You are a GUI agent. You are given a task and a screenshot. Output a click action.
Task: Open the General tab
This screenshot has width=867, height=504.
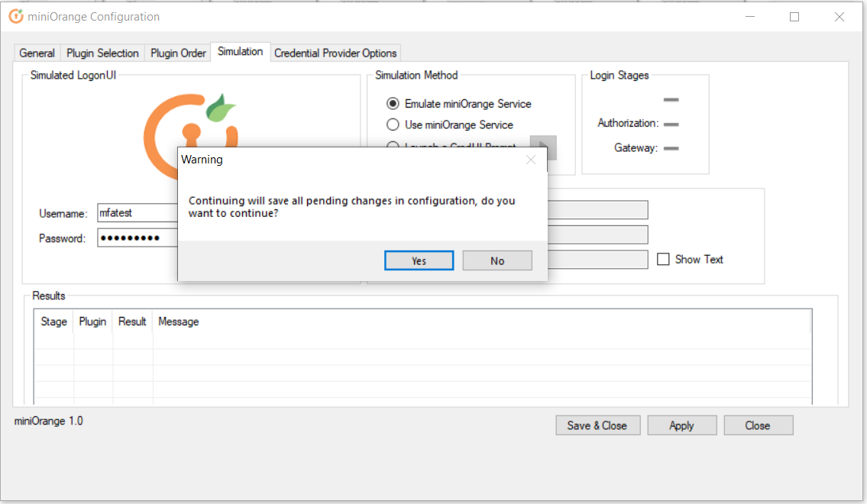click(x=37, y=53)
